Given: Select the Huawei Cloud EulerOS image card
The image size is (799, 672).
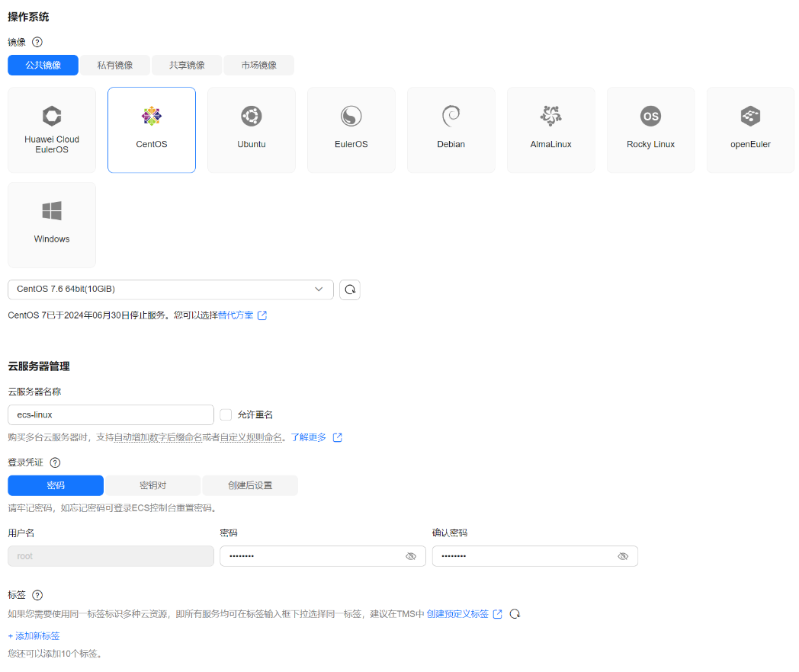Looking at the screenshot, I should pyautogui.click(x=52, y=130).
